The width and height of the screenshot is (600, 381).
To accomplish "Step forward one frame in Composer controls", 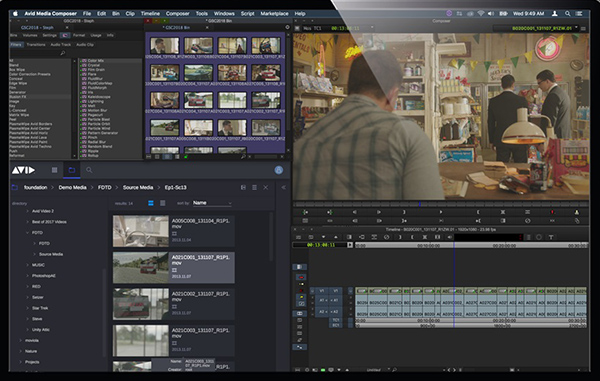I will 379,212.
